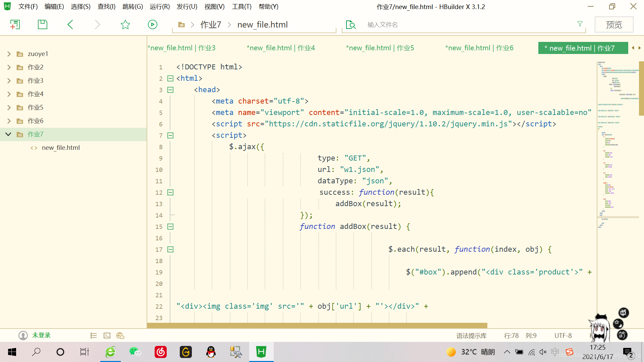Open the 视图(V) menu
Image resolution: width=644 pixels, height=362 pixels.
pos(214,7)
